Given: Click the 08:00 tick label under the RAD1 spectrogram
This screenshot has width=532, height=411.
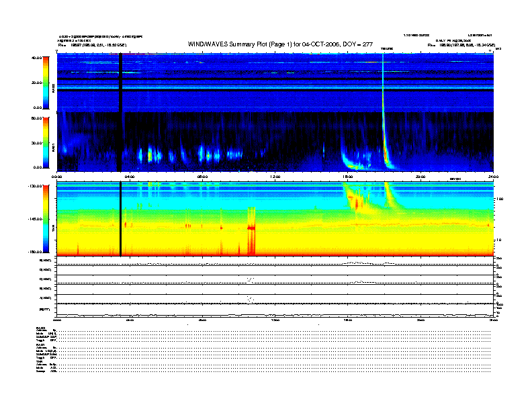Looking at the screenshot, I should tap(202, 177).
